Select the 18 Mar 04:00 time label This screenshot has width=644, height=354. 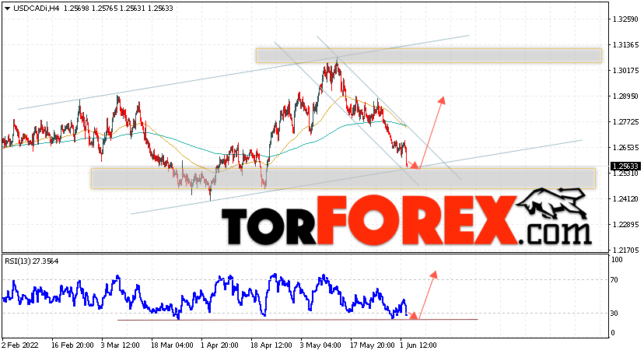[x=172, y=345]
